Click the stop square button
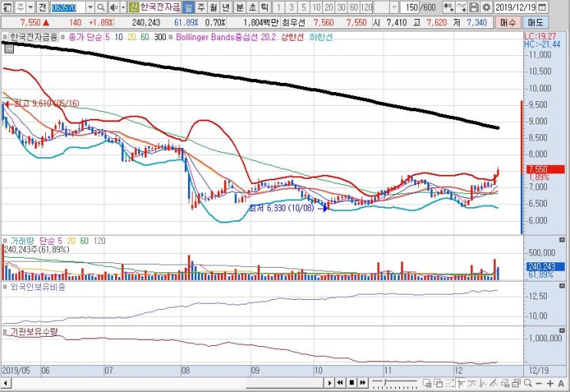This screenshot has width=570, height=392. pos(351,383)
